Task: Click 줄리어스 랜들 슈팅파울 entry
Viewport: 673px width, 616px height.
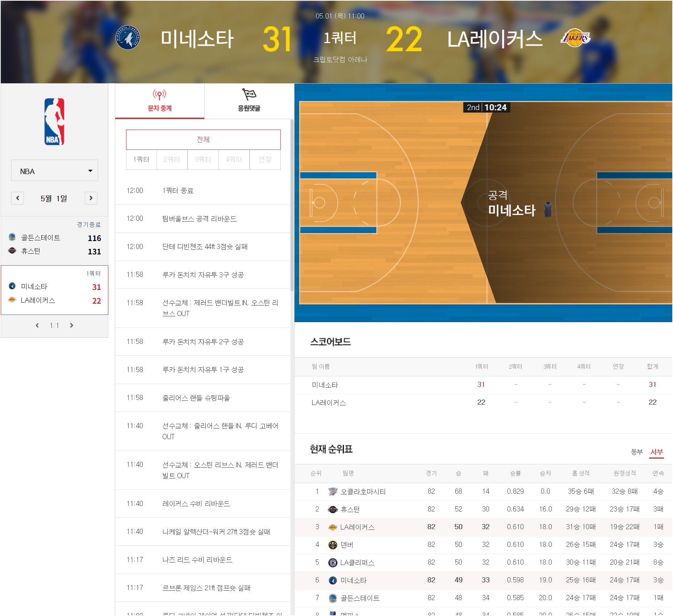Action: coord(203,398)
